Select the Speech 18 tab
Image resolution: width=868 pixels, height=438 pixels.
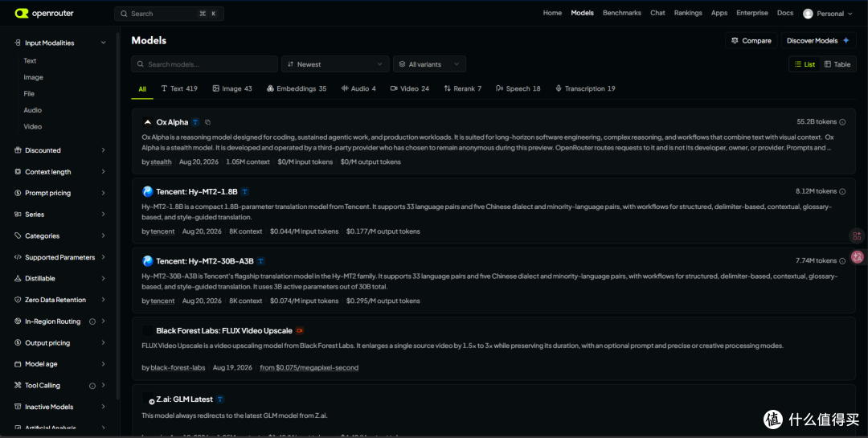tap(518, 88)
